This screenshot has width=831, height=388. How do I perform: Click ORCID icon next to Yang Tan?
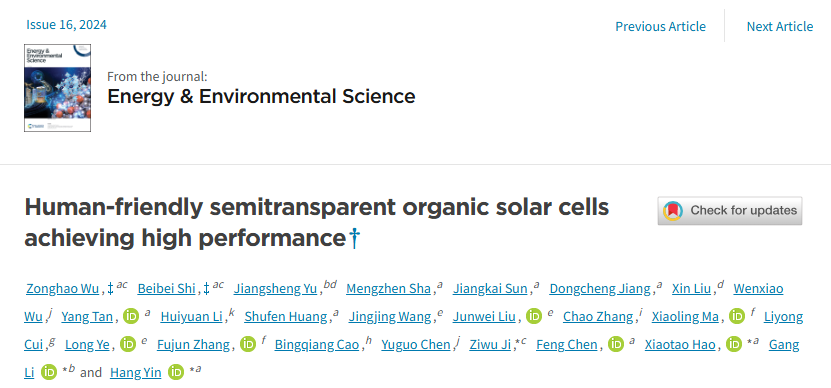130,317
